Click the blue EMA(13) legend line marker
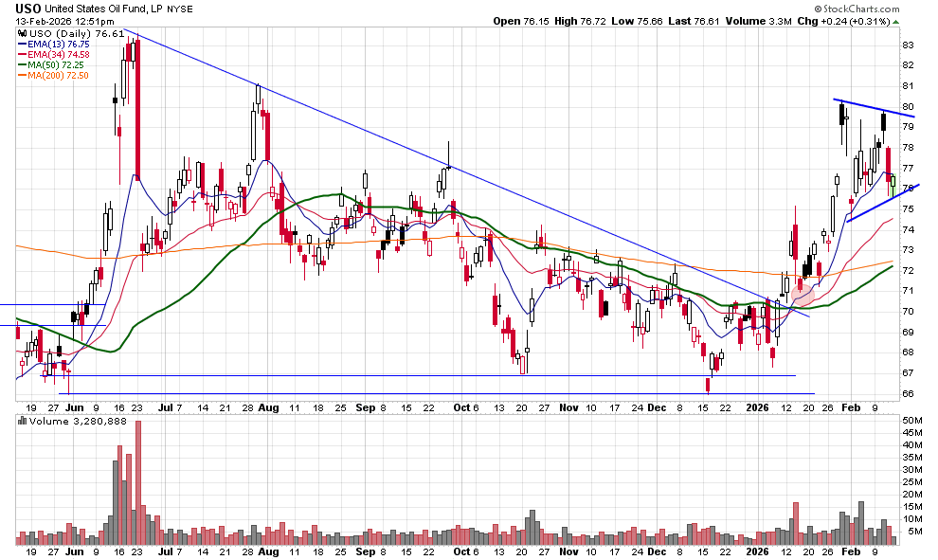 click(23, 44)
